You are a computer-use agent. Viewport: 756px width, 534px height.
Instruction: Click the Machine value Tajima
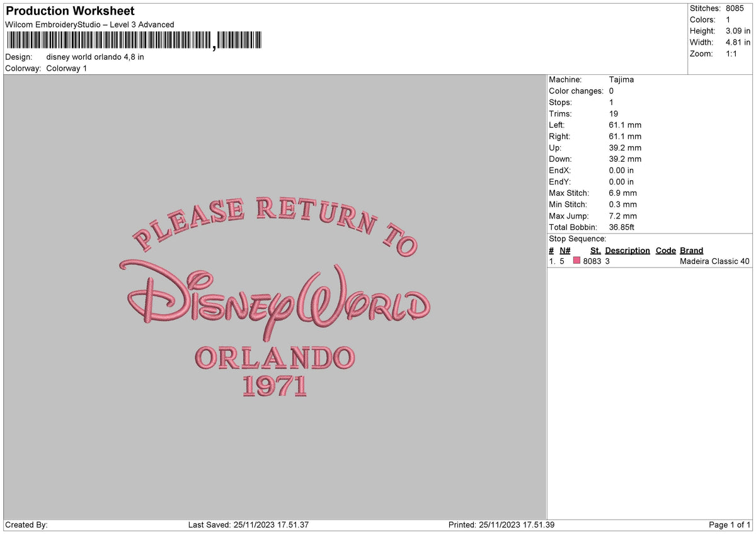pos(621,79)
